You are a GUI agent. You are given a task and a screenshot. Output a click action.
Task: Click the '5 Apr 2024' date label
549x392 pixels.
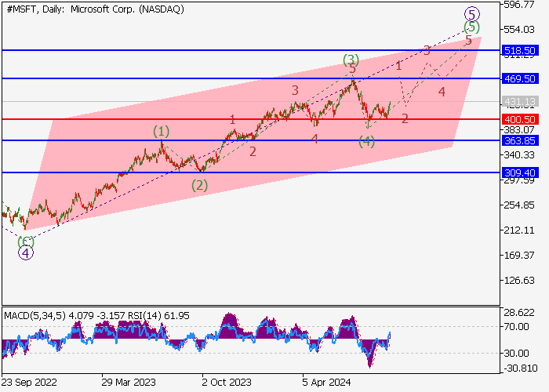click(326, 383)
